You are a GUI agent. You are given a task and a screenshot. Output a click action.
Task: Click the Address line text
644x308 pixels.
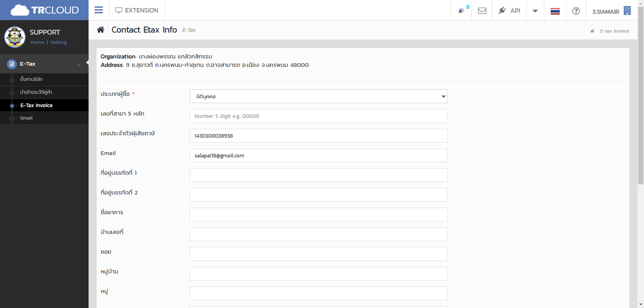[x=217, y=65]
